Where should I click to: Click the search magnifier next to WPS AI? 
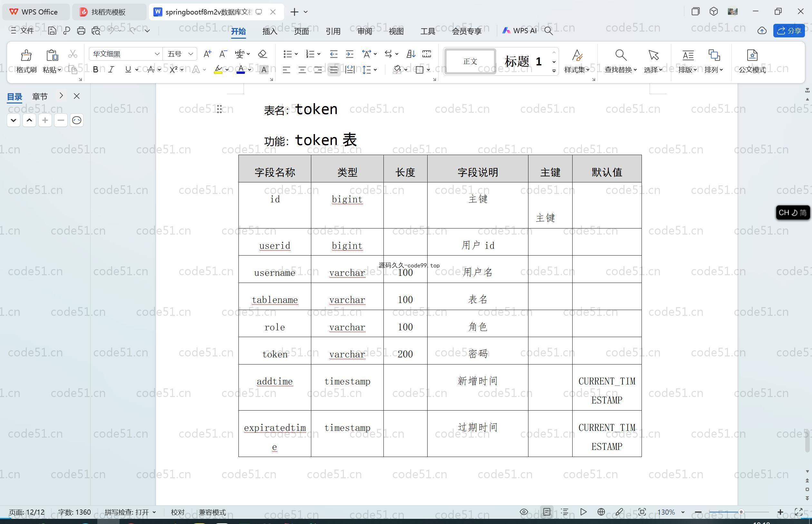click(548, 31)
